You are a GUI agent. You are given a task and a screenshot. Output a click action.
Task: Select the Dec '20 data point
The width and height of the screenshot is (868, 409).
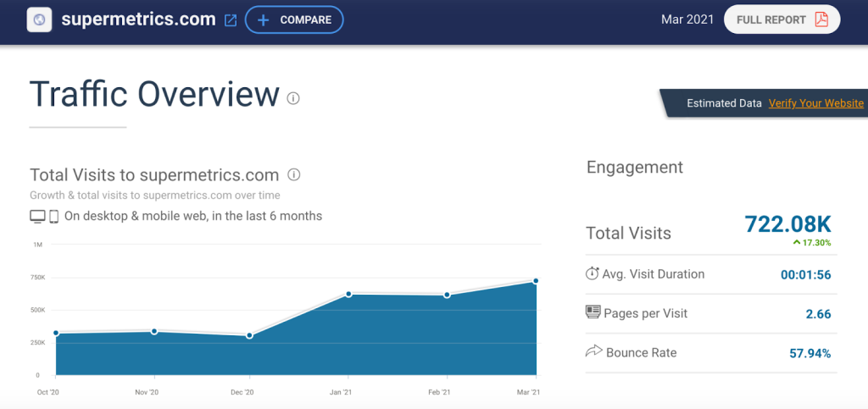250,335
